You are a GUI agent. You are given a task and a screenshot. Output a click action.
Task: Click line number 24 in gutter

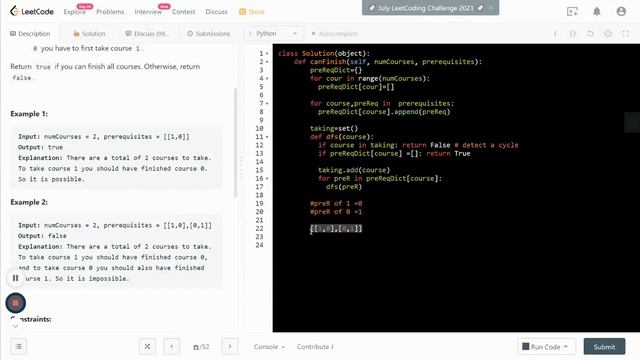(259, 245)
